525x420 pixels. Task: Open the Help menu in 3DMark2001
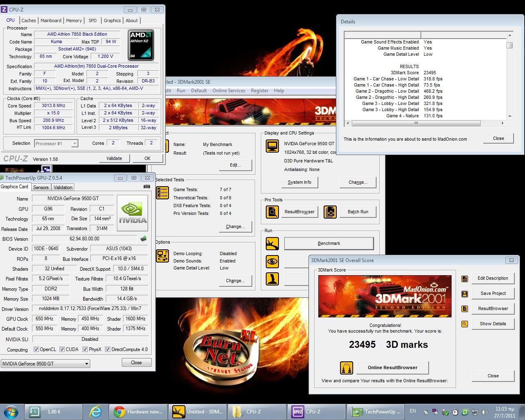click(279, 91)
